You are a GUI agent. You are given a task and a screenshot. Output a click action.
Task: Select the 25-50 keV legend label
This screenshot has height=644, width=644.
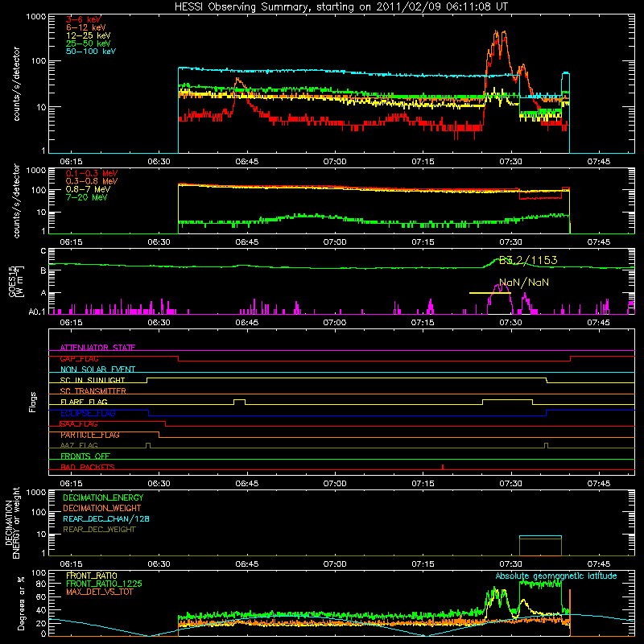pos(88,43)
